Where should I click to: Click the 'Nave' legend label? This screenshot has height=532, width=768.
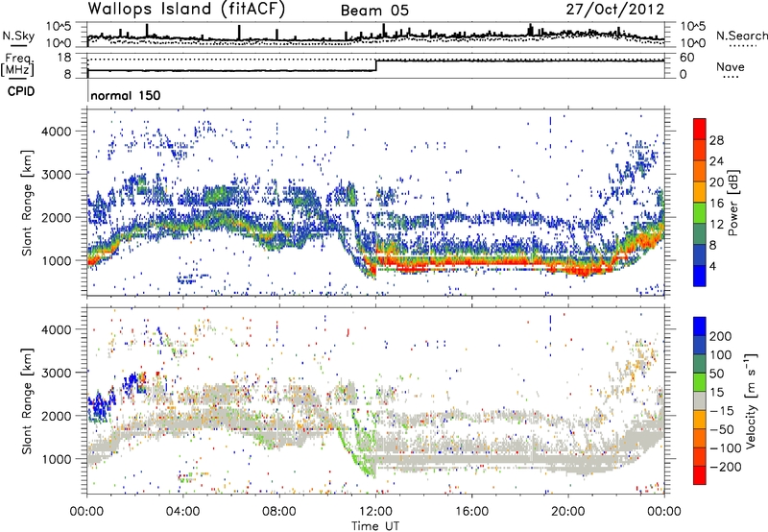[731, 67]
